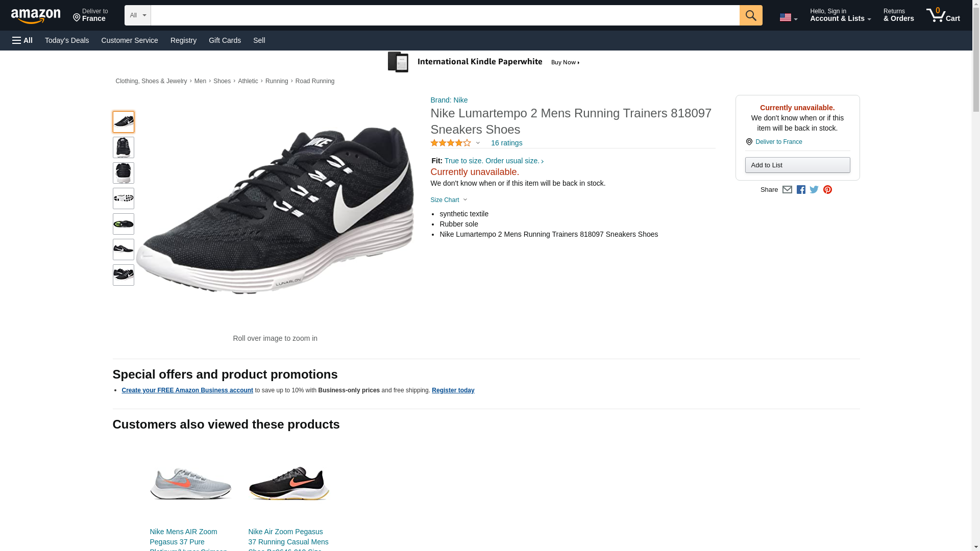Share the product on Facebook
Screen dimensions: 980x551
coord(801,190)
